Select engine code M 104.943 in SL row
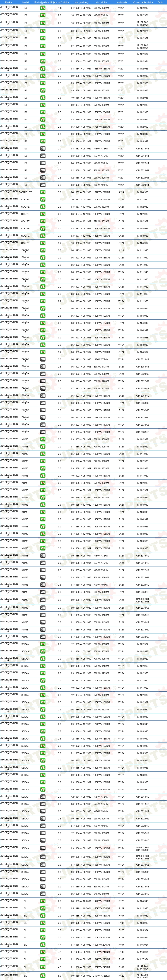This screenshot has height=980, width=167. pos(143,901)
